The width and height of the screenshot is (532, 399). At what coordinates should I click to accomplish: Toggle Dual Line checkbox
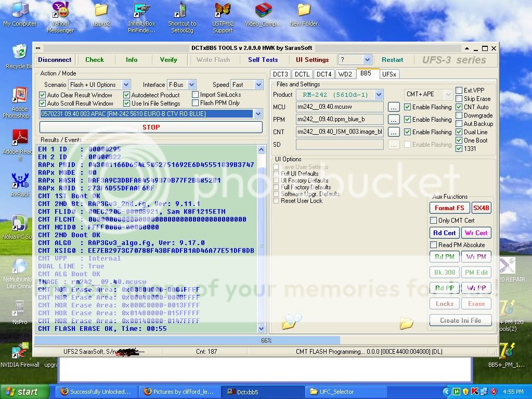pos(459,132)
